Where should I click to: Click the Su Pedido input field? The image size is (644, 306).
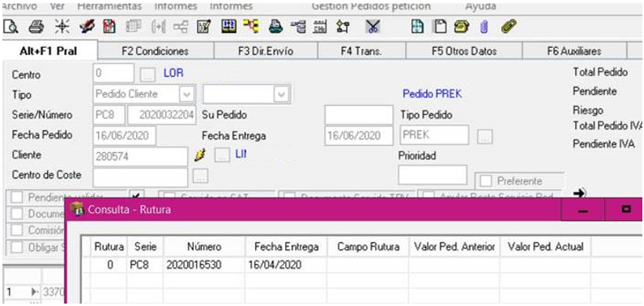(359, 115)
